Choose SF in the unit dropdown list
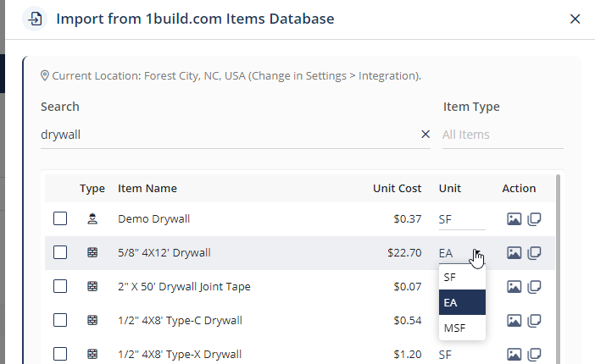595x364 pixels. (462, 277)
